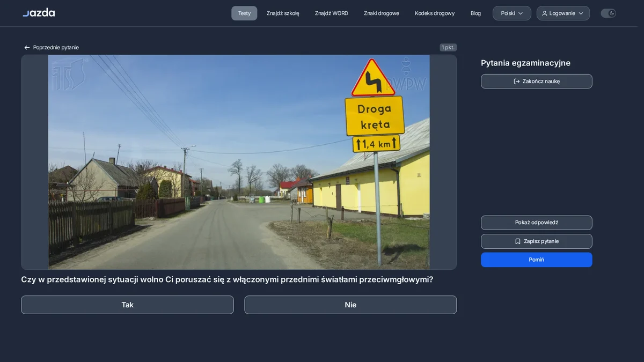Go back via Poprzednie pytanie link
This screenshot has height=362, width=644.
click(x=52, y=48)
